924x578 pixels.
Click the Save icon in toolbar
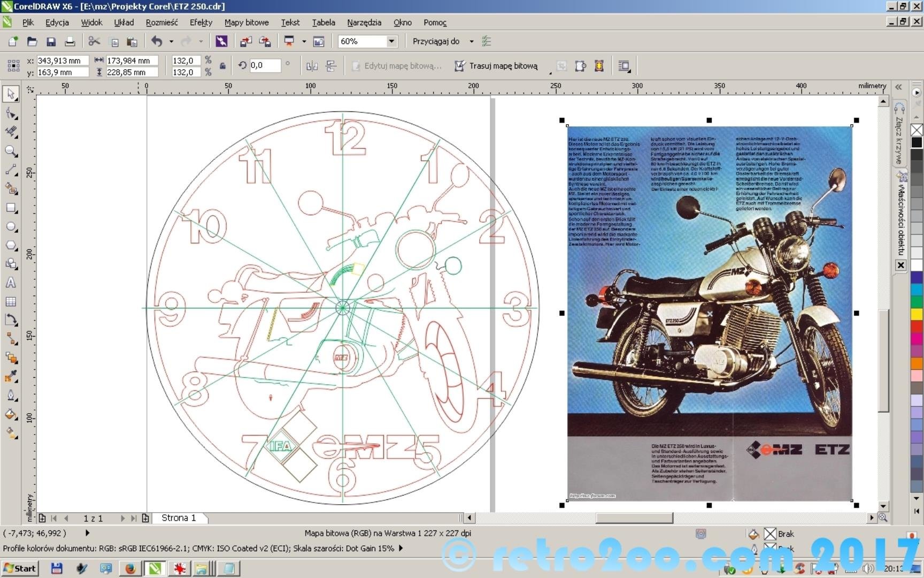(51, 42)
